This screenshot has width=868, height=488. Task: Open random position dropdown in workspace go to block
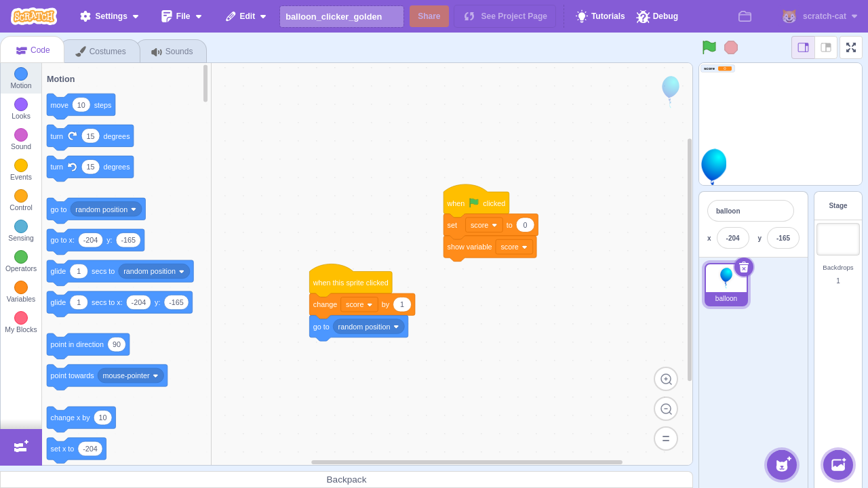coord(369,327)
